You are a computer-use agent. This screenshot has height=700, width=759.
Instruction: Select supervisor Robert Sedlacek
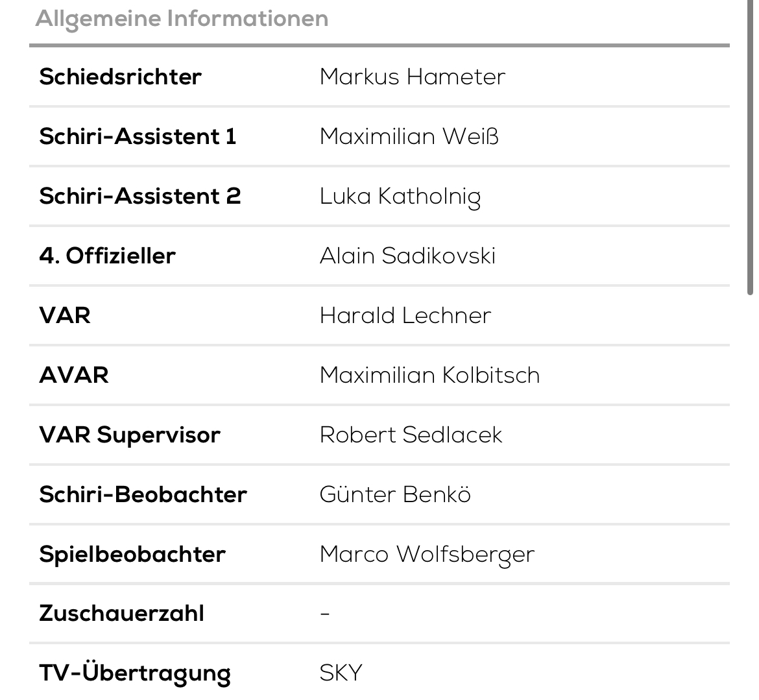pos(411,434)
